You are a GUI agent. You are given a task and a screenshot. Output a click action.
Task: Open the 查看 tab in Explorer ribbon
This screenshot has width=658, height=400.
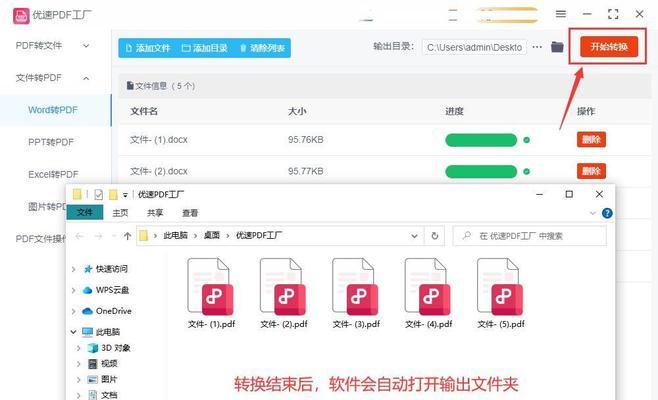(190, 213)
